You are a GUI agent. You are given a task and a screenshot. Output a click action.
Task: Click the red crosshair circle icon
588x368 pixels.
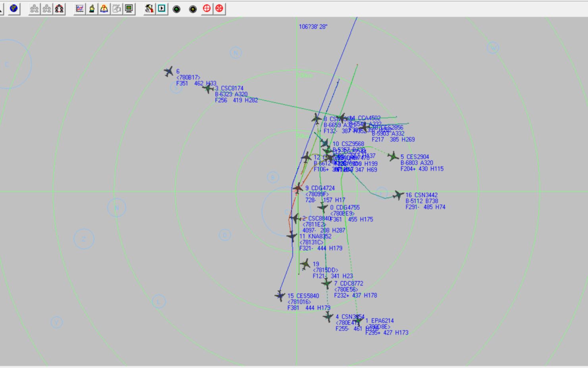tap(206, 8)
